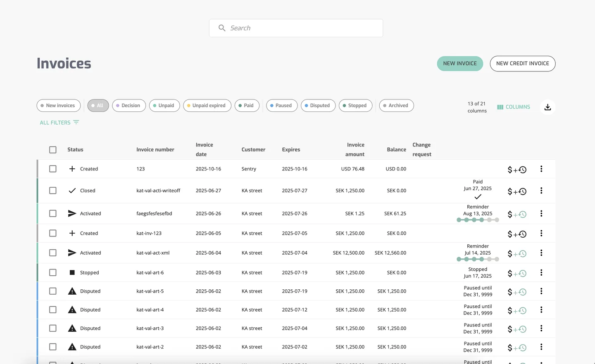The image size is (595, 364).
Task: Open the COLUMNS selector
Action: click(514, 107)
